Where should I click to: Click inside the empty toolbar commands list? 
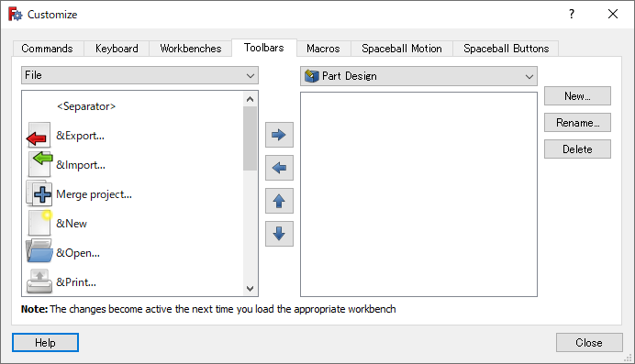click(x=418, y=194)
